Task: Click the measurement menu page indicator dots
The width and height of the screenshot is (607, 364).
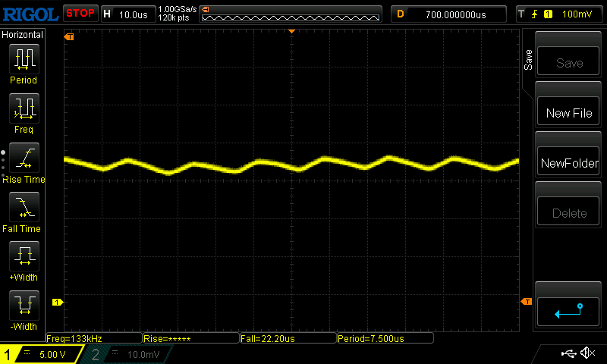Action: click(3, 164)
